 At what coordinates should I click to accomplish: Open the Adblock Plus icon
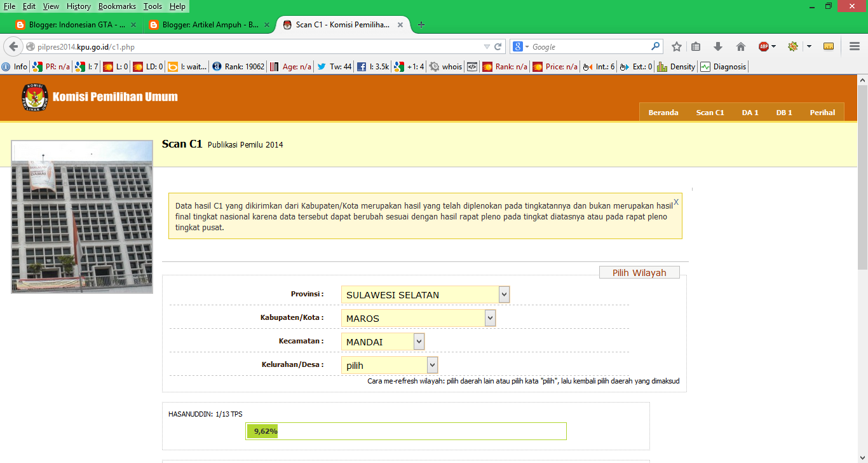pyautogui.click(x=764, y=46)
